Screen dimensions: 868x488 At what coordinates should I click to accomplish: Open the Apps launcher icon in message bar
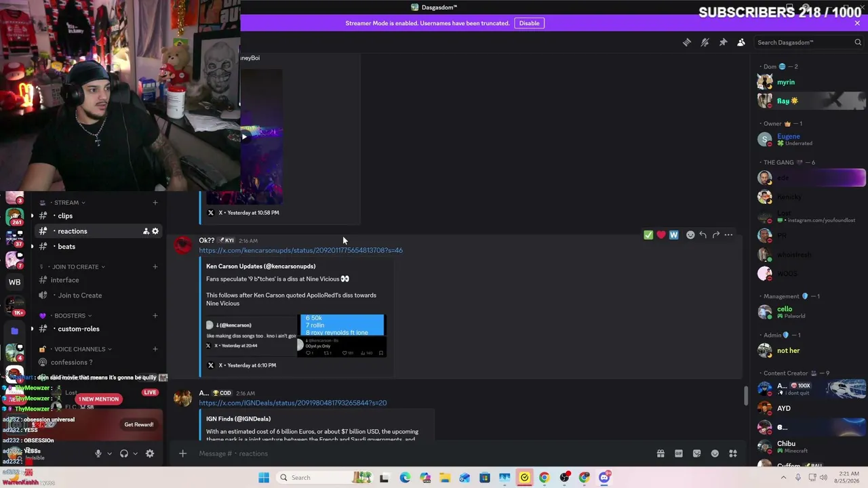click(733, 453)
